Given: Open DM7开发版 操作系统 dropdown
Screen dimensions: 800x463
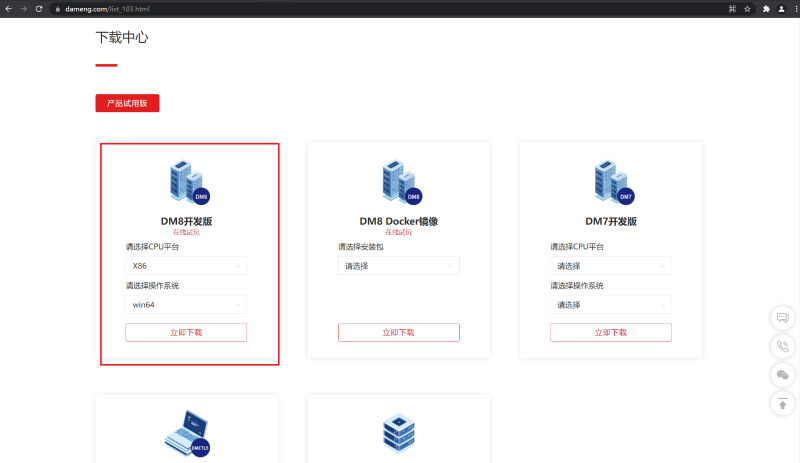Looking at the screenshot, I should coord(611,304).
